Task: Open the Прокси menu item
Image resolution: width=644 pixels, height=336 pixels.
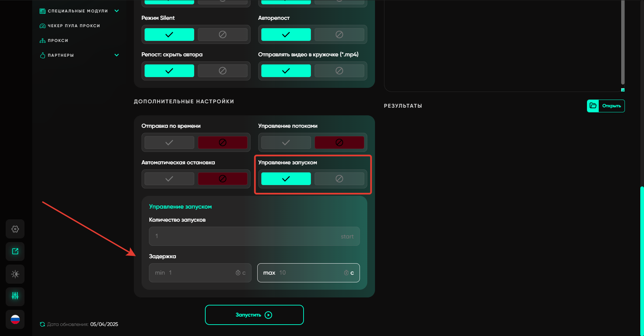Action: click(58, 41)
